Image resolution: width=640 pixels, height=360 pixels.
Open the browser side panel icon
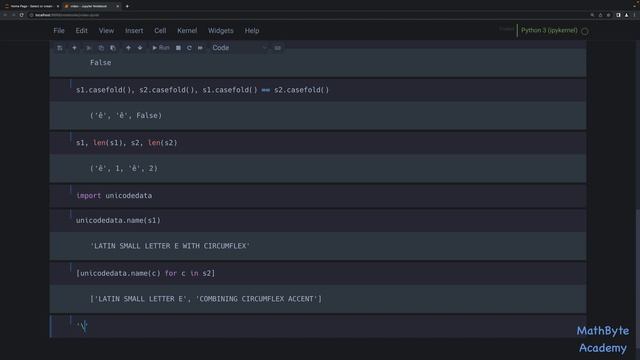(x=618, y=15)
